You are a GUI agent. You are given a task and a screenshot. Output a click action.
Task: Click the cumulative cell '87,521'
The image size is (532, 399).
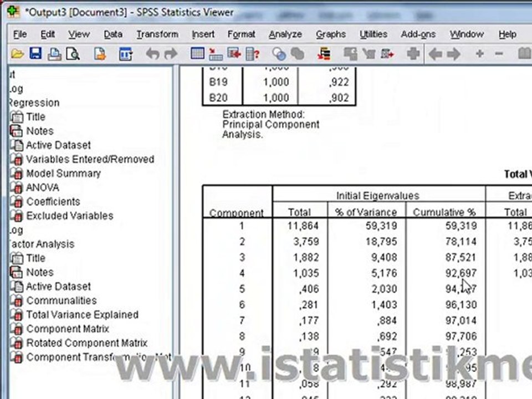click(460, 258)
